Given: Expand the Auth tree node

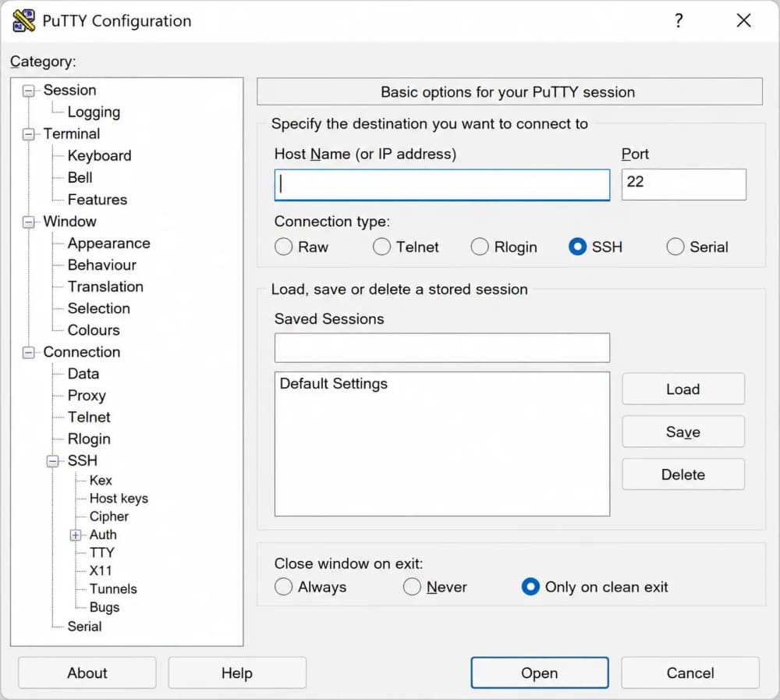Looking at the screenshot, I should [75, 535].
